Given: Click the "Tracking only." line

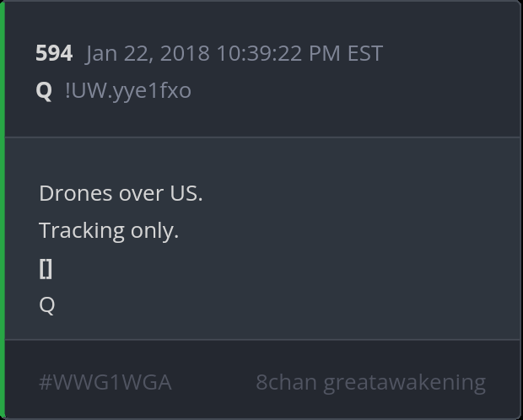Looking at the screenshot, I should tap(109, 230).
